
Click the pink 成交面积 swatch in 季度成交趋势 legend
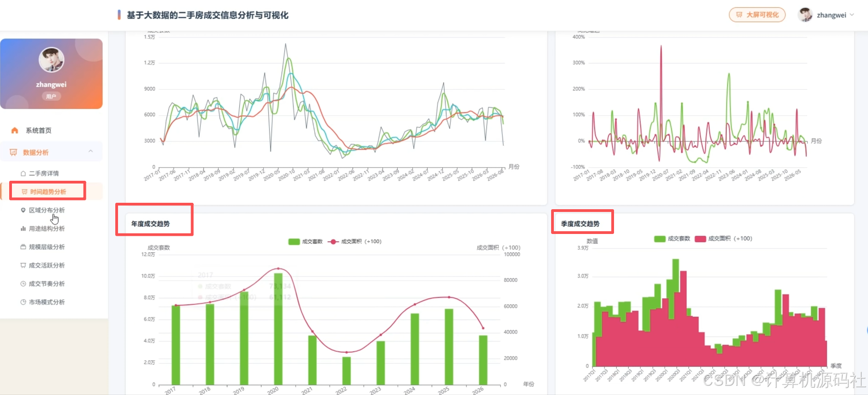pos(700,239)
